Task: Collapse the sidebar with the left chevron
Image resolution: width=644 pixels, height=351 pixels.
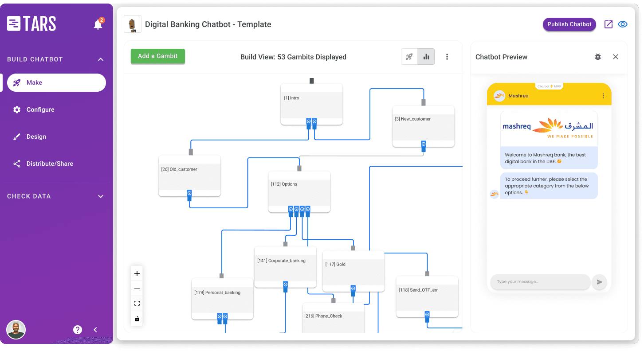Action: (95, 330)
